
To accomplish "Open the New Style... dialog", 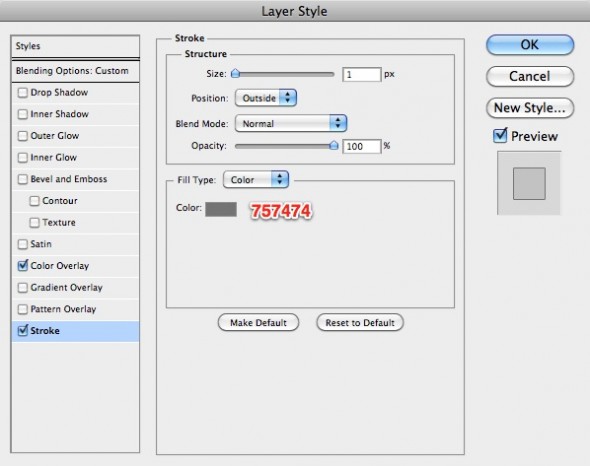I will 530,108.
